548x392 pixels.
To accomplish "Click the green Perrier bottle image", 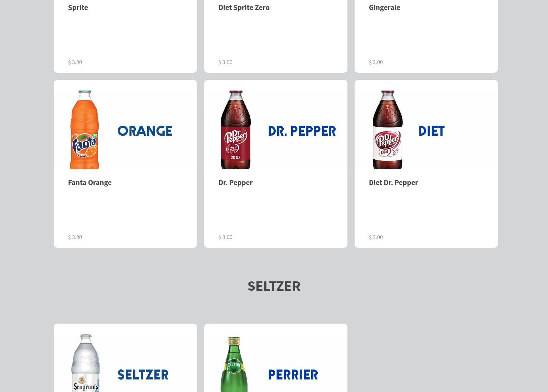I will (x=234, y=364).
